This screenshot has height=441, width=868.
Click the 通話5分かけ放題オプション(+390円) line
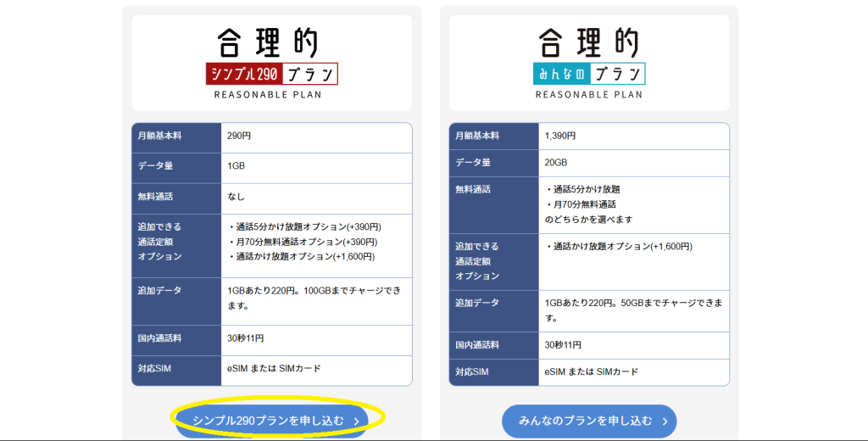[x=305, y=227]
